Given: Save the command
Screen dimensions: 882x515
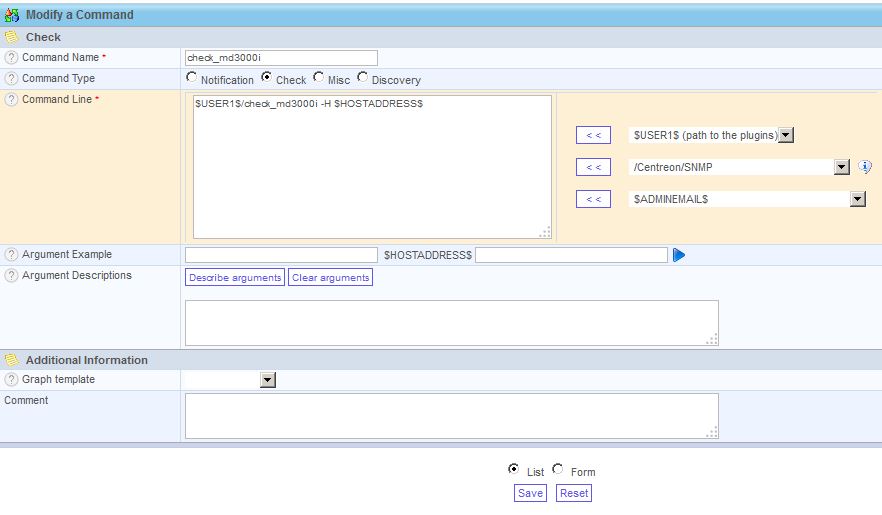Looking at the screenshot, I should 530,493.
